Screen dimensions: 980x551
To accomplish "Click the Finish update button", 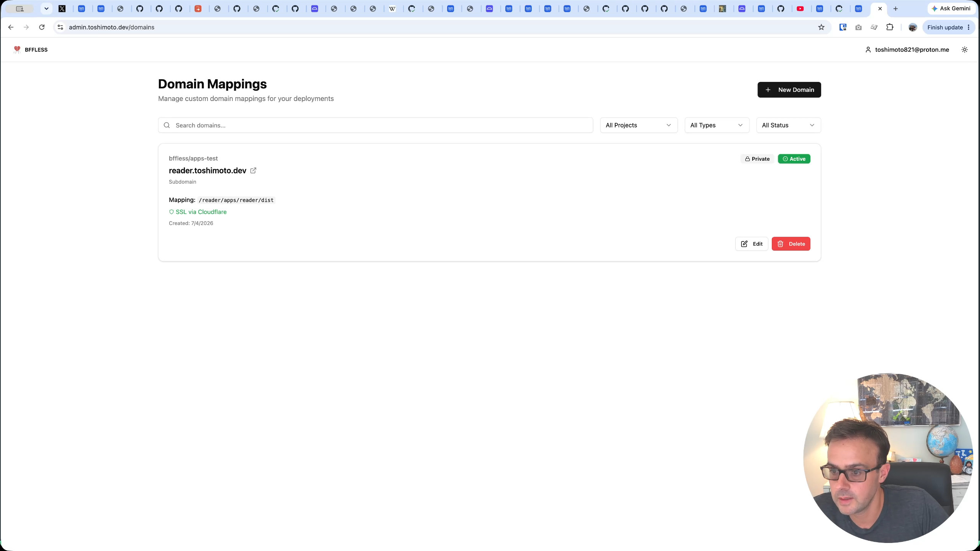I will [x=945, y=27].
